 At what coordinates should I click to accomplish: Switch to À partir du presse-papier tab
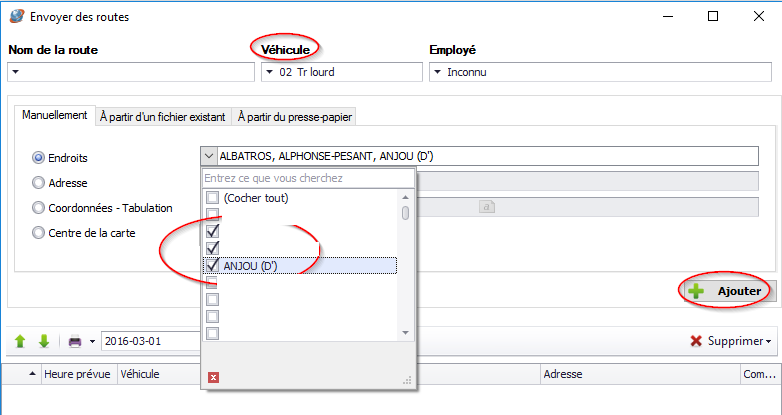click(x=294, y=116)
